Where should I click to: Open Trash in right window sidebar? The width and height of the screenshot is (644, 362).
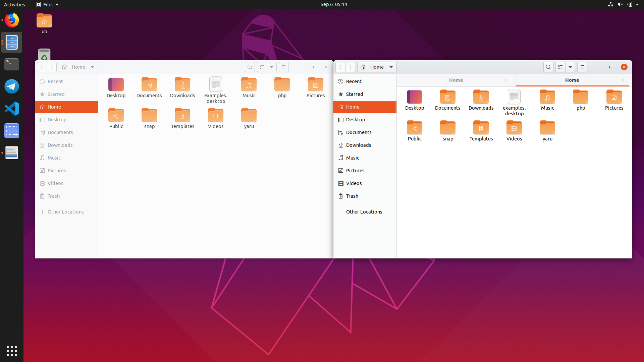[x=352, y=196]
